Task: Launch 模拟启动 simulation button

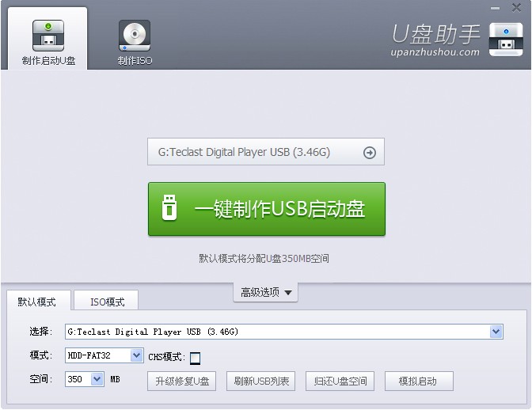Action: 420,382
